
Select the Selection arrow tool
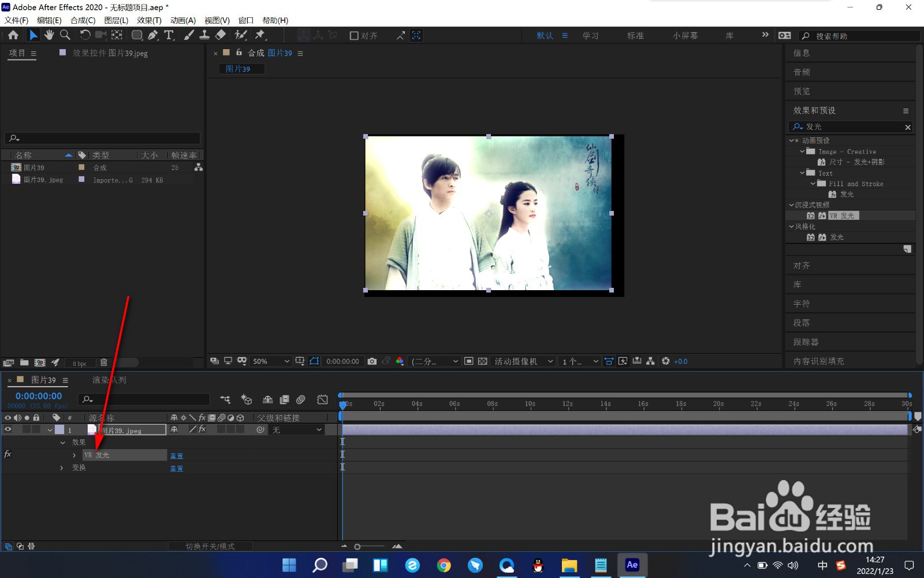point(33,35)
